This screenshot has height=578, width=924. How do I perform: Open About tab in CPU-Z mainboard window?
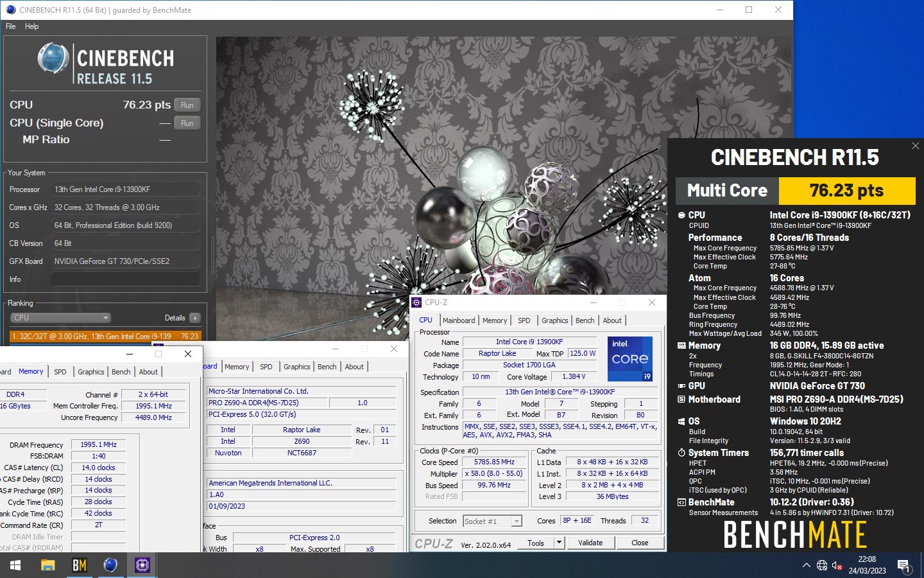(x=354, y=367)
